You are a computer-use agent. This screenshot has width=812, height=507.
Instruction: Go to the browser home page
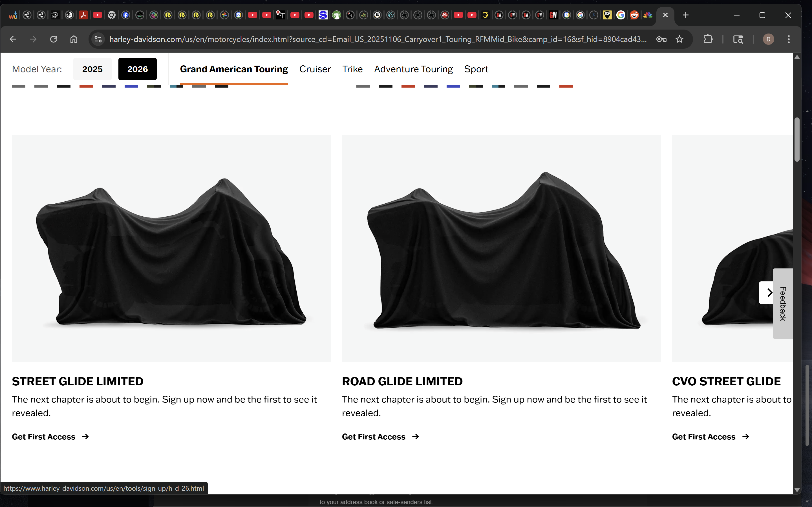click(x=74, y=39)
